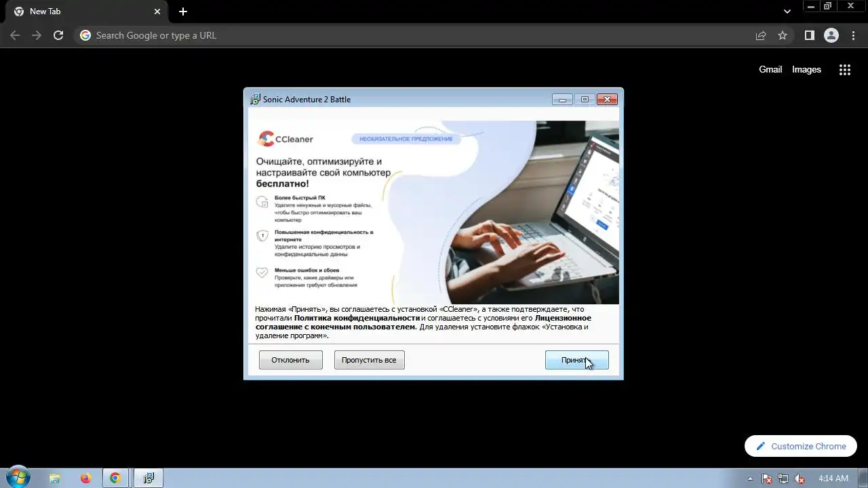Click the Отклонить decline button

(x=290, y=360)
